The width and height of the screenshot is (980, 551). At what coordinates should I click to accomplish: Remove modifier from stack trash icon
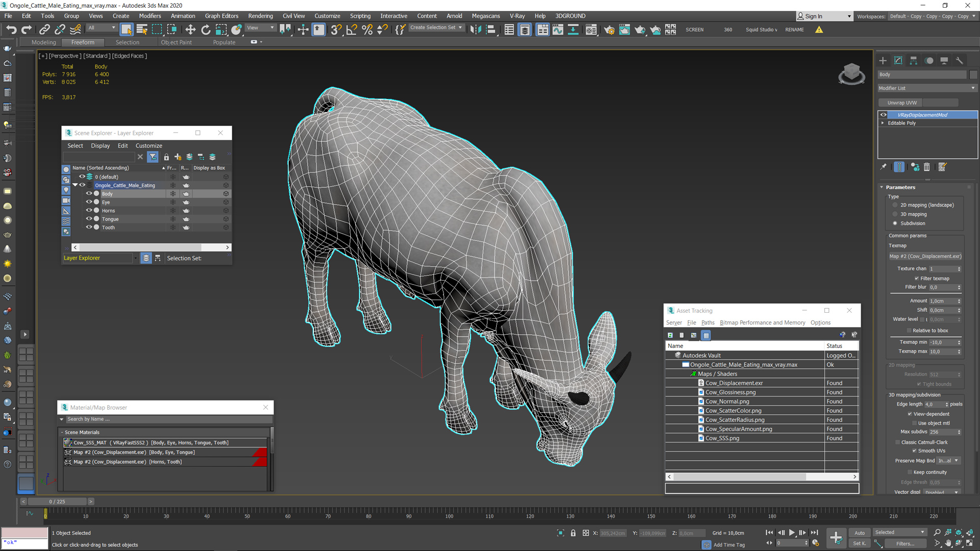(927, 167)
